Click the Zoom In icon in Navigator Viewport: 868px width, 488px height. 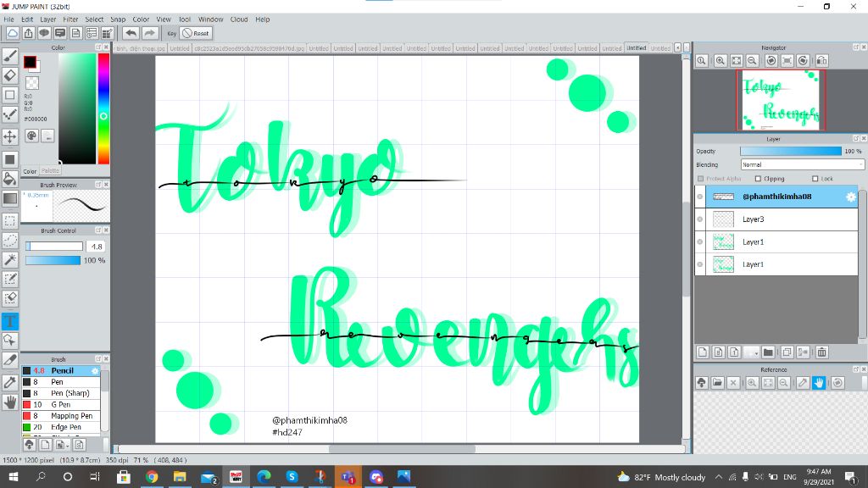pyautogui.click(x=721, y=61)
